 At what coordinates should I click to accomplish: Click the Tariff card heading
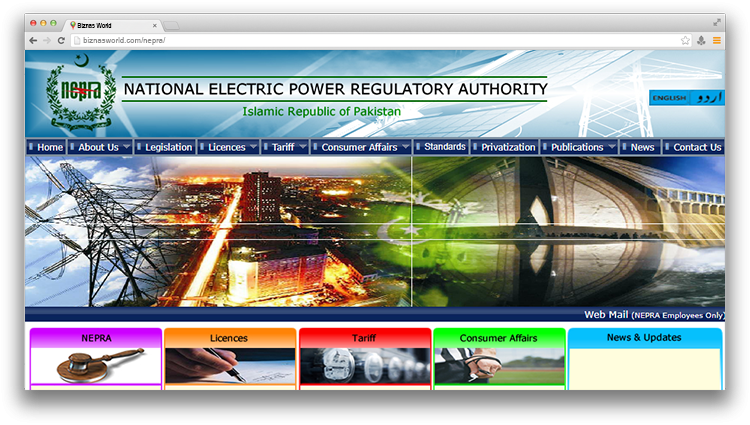(x=364, y=338)
